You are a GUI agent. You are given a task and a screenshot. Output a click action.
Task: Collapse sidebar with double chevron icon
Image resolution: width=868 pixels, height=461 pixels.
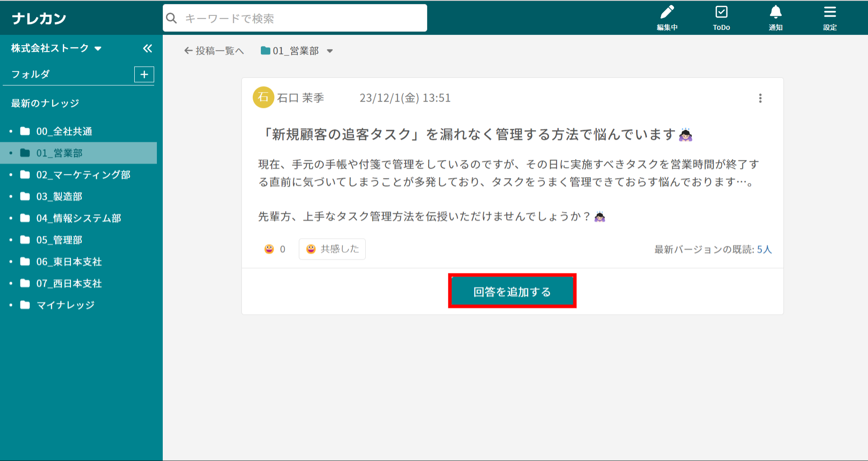tap(147, 48)
